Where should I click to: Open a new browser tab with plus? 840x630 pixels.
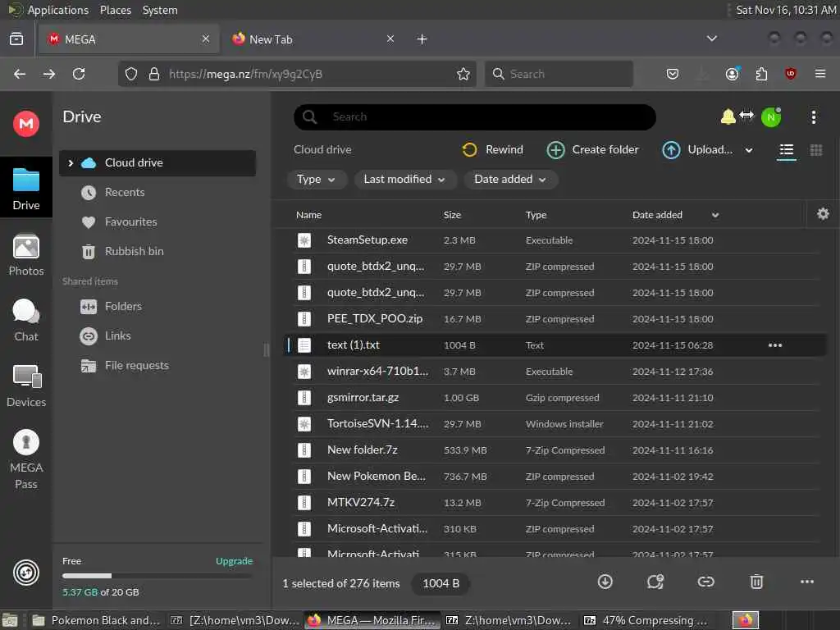pos(422,39)
